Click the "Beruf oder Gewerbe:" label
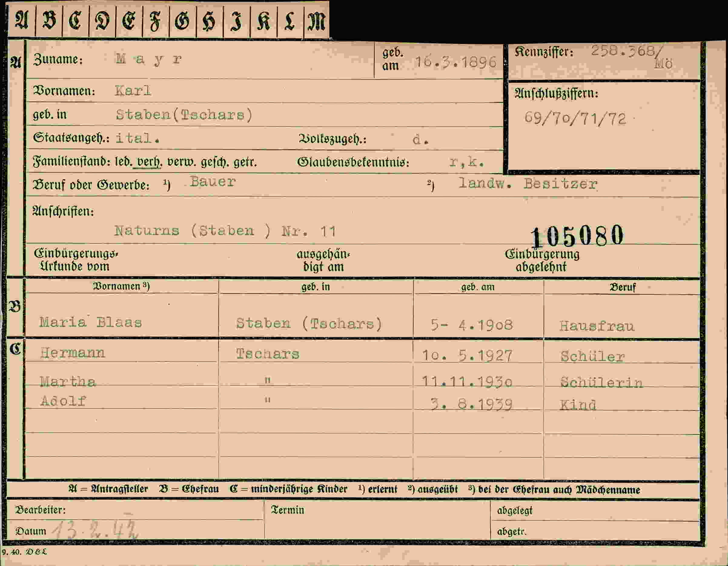The width and height of the screenshot is (728, 566). click(91, 185)
